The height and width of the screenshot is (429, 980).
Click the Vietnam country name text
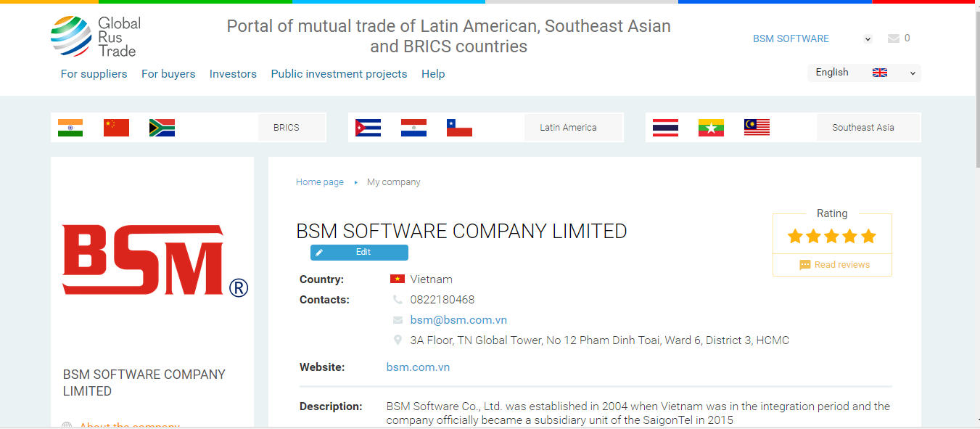(432, 279)
